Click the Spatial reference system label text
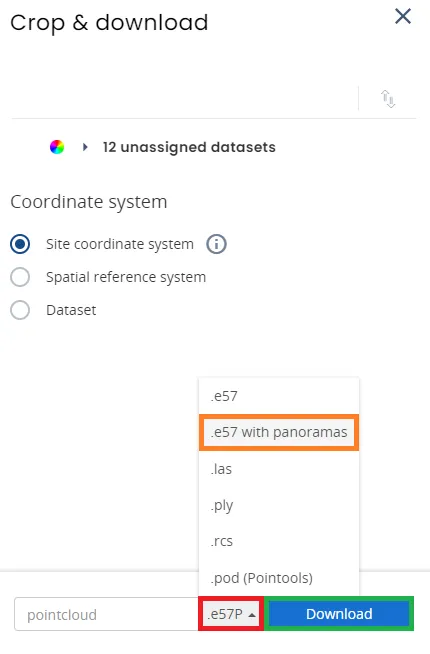The width and height of the screenshot is (430, 654). 126,277
